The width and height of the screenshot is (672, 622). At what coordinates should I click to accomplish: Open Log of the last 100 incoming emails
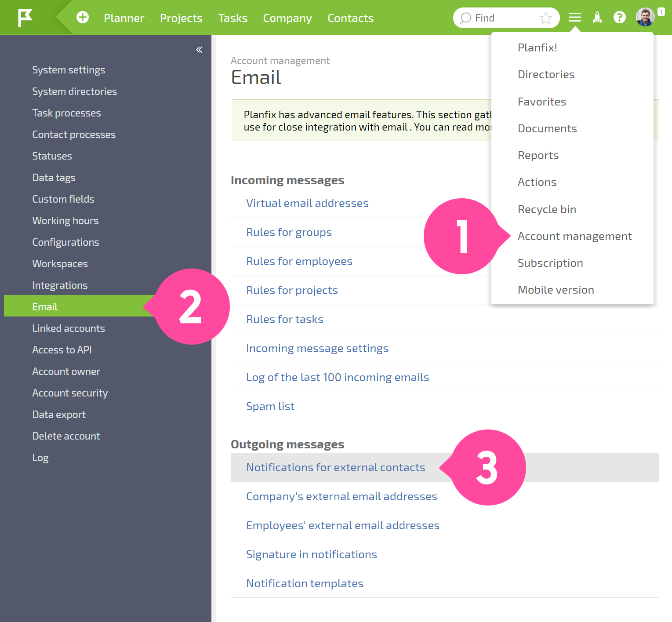[338, 377]
